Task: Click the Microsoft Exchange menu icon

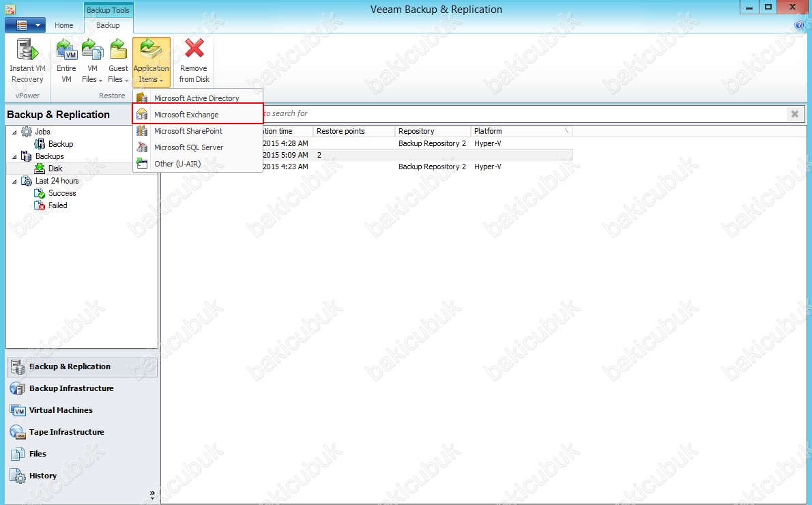Action: [142, 115]
